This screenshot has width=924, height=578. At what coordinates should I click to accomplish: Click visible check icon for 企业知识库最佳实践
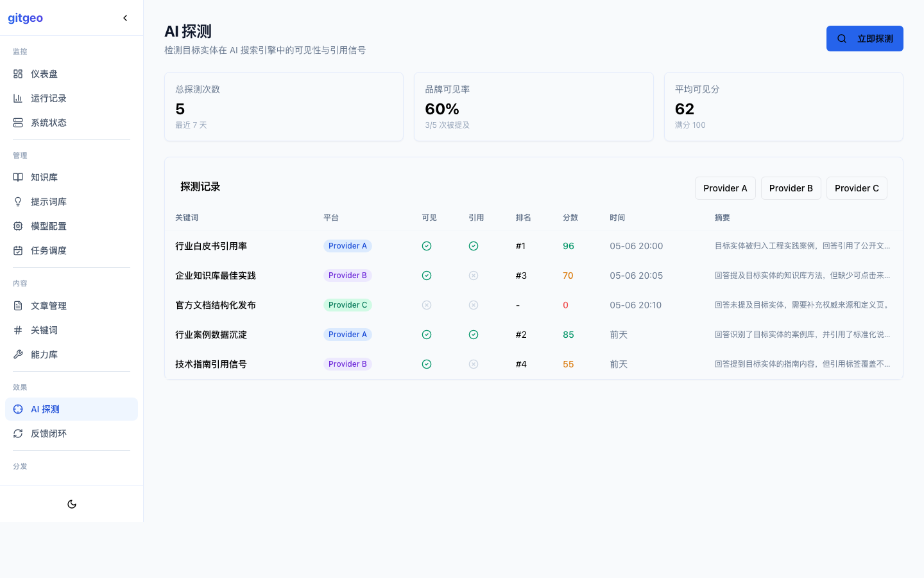tap(427, 276)
